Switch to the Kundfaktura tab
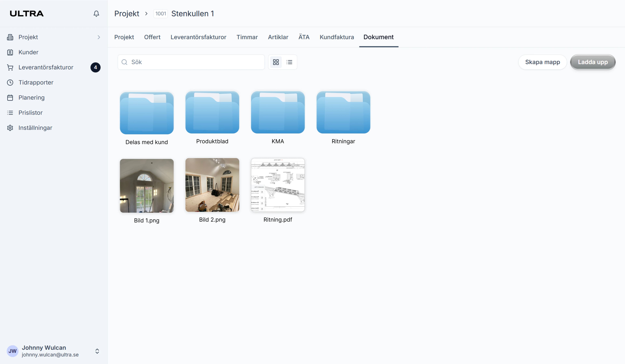 pos(337,37)
